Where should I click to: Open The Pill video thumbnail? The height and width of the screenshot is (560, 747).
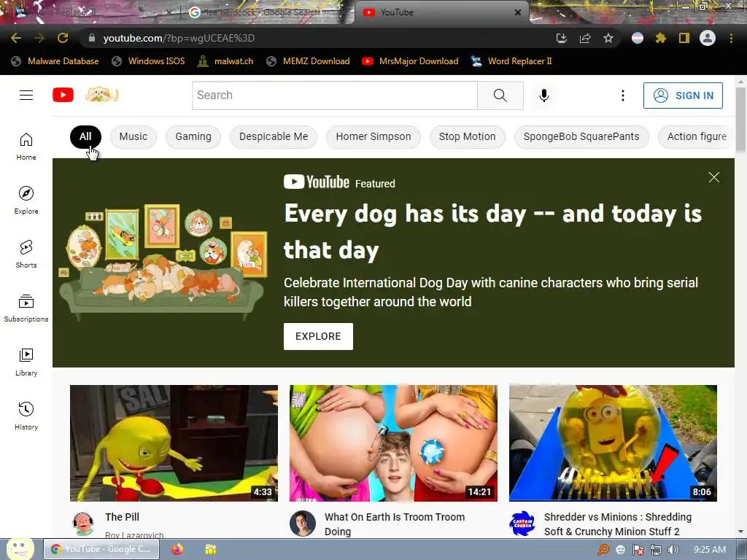174,443
